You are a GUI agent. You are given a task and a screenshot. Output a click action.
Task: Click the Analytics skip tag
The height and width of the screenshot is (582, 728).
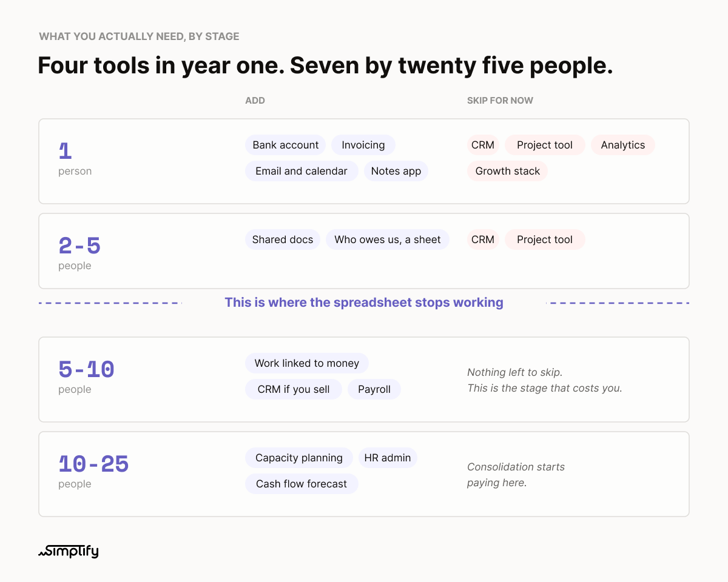[623, 145]
